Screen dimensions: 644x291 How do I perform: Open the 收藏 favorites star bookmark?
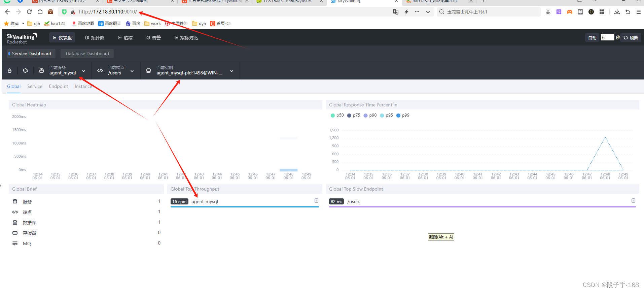tap(11, 23)
